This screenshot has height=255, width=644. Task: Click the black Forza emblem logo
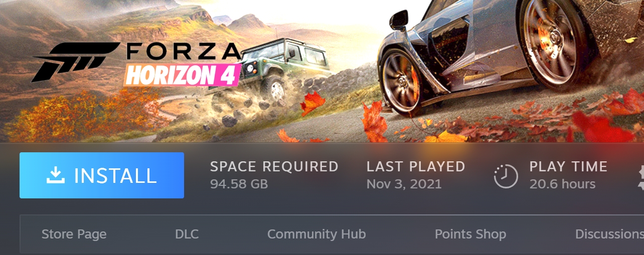click(76, 61)
